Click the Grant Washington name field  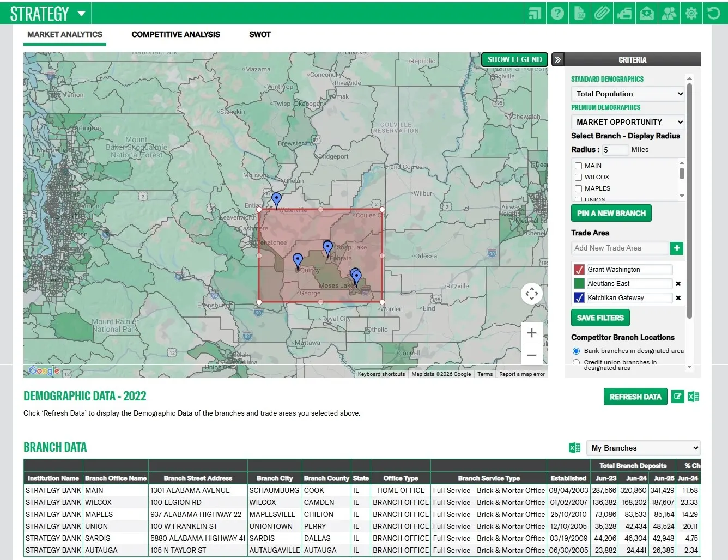click(629, 270)
